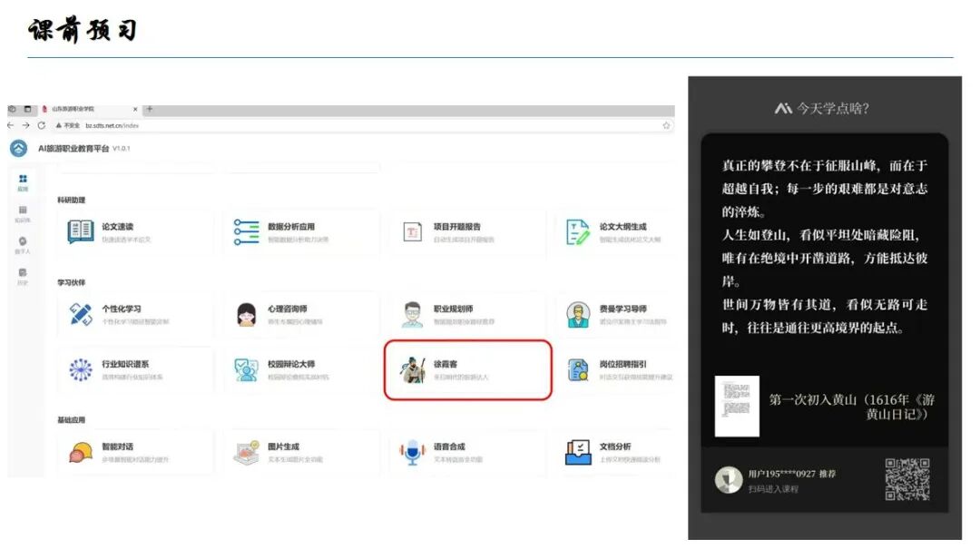Click the QR code on the dark card
This screenshot has height=549, width=980.
[x=907, y=480]
